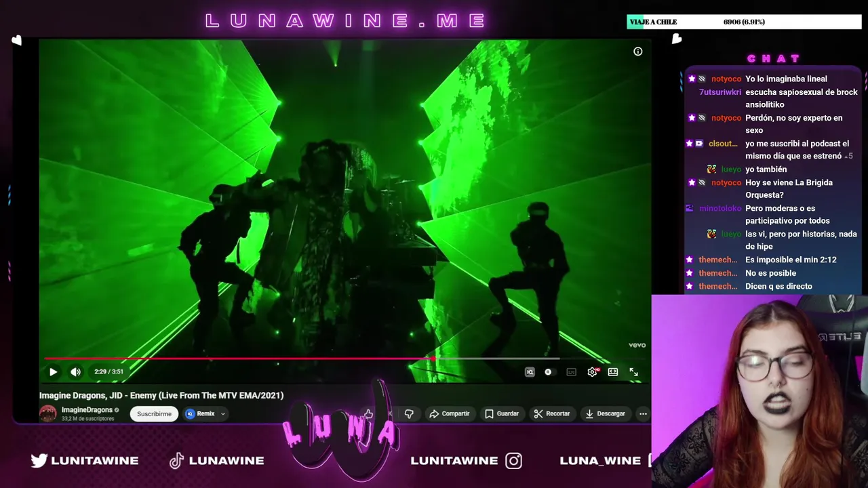Click the Compartir share button
The width and height of the screenshot is (868, 488).
449,413
